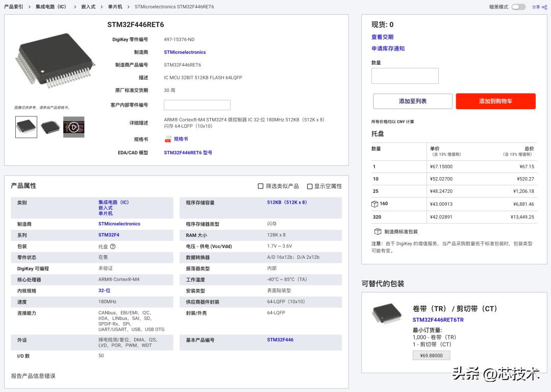Click the package box icon beside 160

(374, 204)
